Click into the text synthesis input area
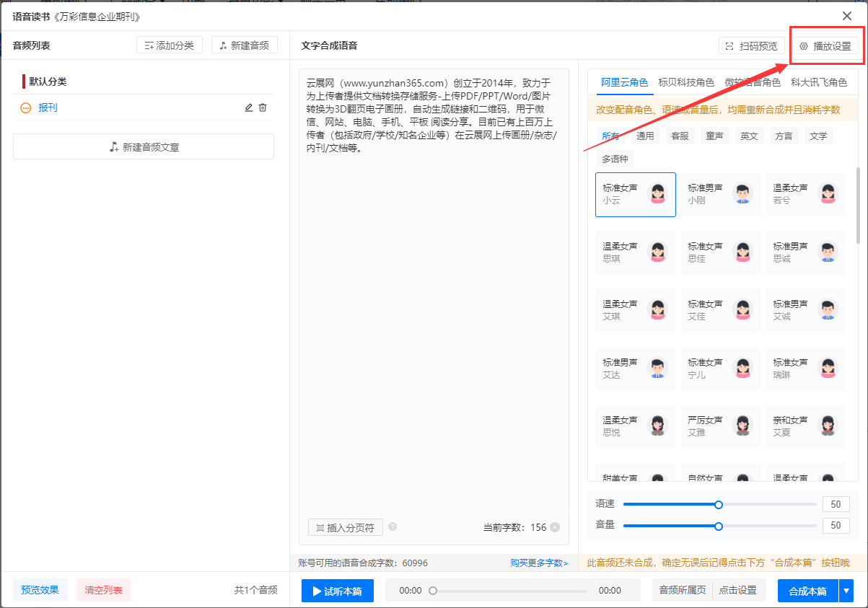The image size is (868, 608). 434,288
